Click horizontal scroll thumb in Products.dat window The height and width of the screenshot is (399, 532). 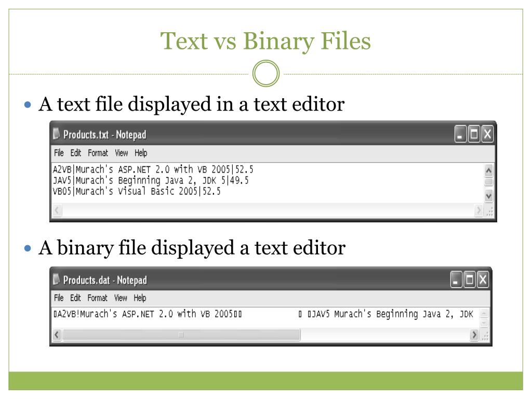181,335
